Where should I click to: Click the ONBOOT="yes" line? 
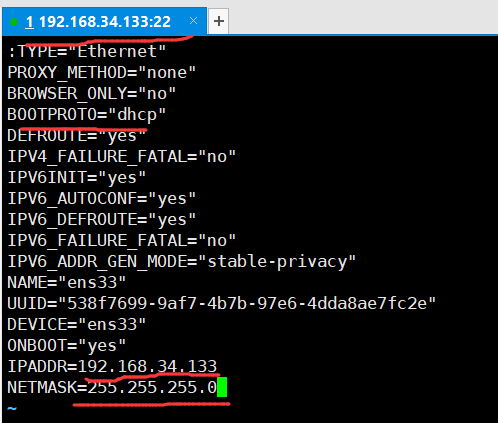coord(67,345)
